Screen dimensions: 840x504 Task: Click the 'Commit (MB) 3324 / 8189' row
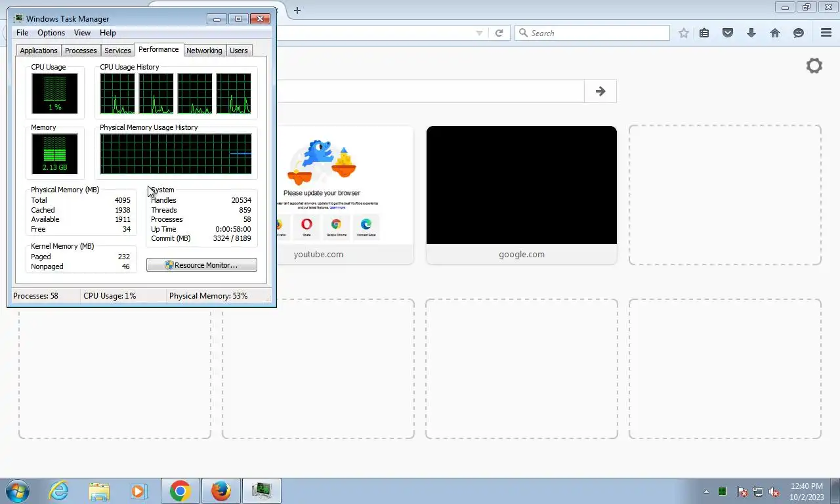pyautogui.click(x=201, y=238)
